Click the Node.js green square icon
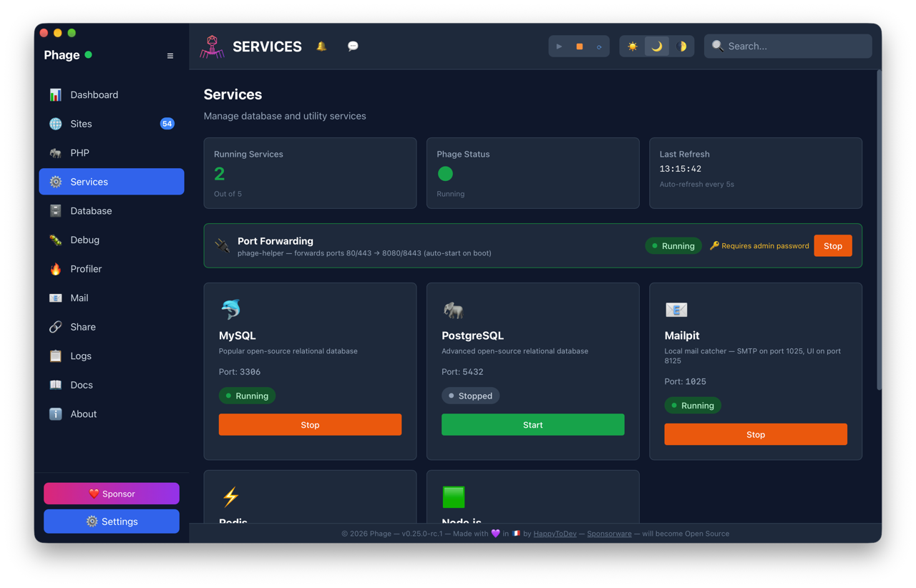The height and width of the screenshot is (588, 916). [454, 496]
